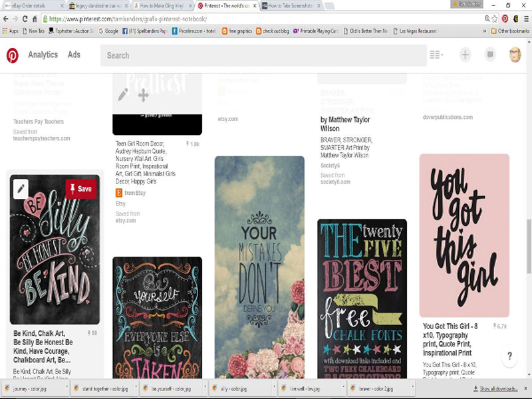Open the Your Mistakes Don't Define You pin
The width and height of the screenshot is (532, 399).
259,267
